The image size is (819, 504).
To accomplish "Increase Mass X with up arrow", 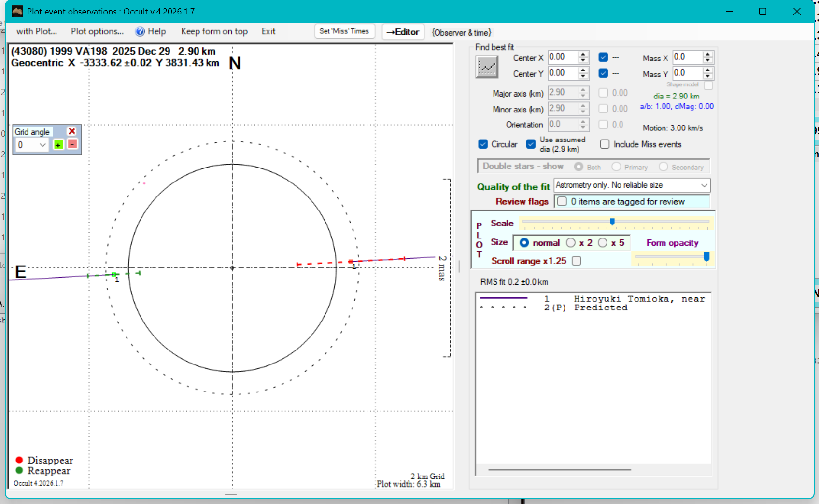I will coord(707,54).
